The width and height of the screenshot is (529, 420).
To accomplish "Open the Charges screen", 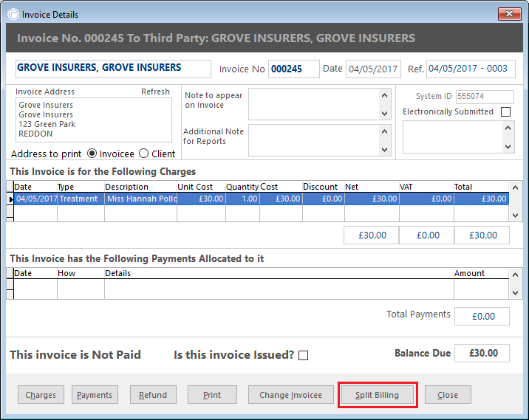I will click(41, 395).
